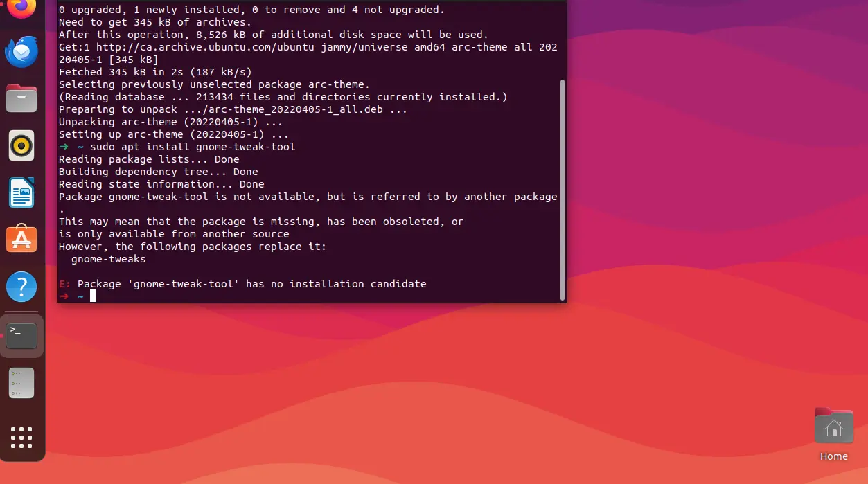Click 'After this operation, 8,526 kB' line
Screen dimensions: 868x484
pyautogui.click(x=274, y=35)
